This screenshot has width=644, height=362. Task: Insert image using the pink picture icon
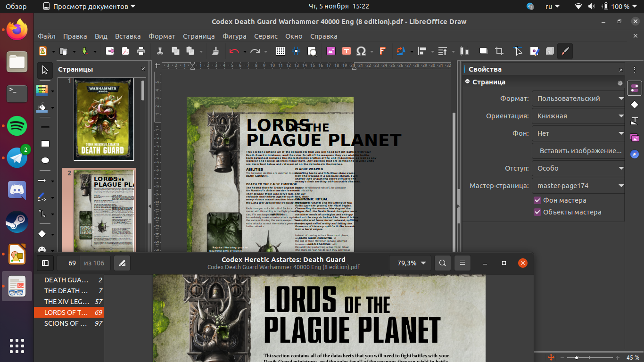[x=331, y=51]
